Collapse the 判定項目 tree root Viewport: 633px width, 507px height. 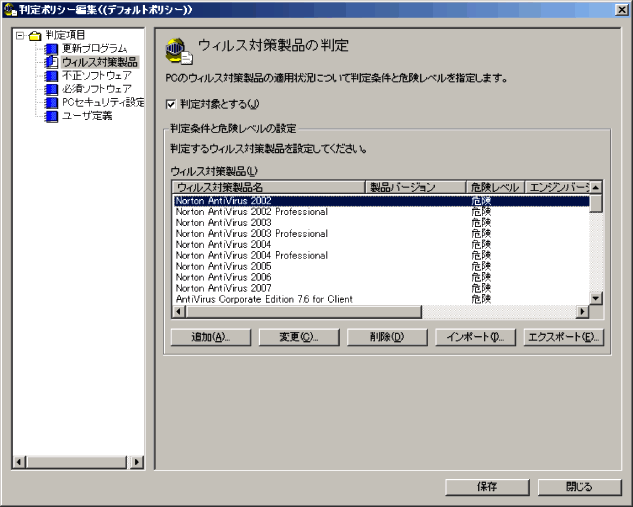point(20,36)
